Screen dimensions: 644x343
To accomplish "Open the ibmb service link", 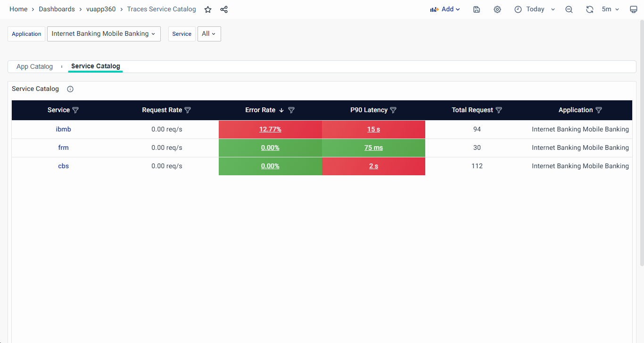I will pyautogui.click(x=63, y=129).
